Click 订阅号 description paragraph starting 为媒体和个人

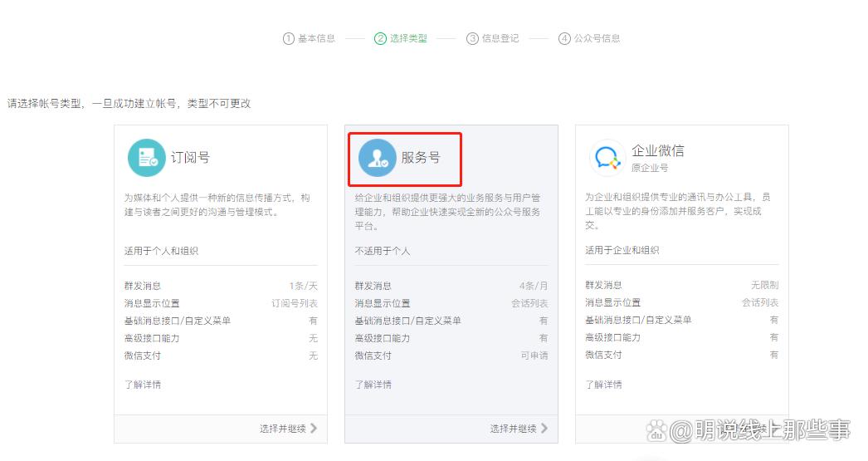pyautogui.click(x=217, y=204)
